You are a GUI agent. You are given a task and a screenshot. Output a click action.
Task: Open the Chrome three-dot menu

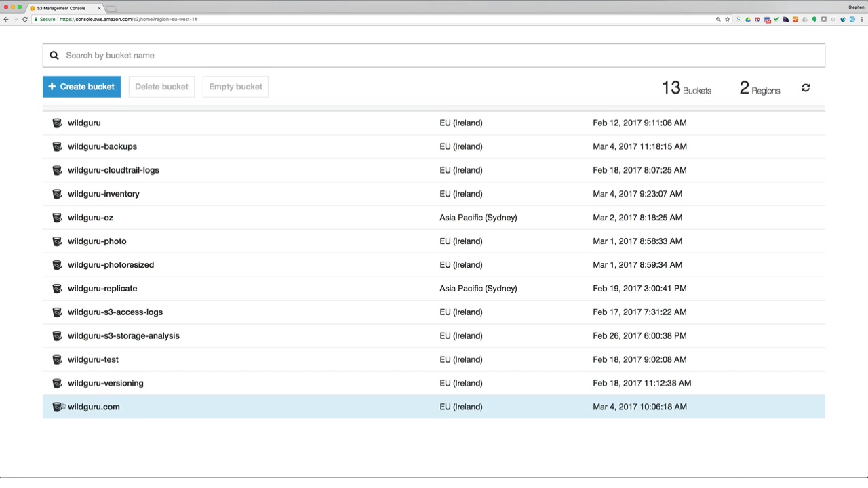point(862,19)
